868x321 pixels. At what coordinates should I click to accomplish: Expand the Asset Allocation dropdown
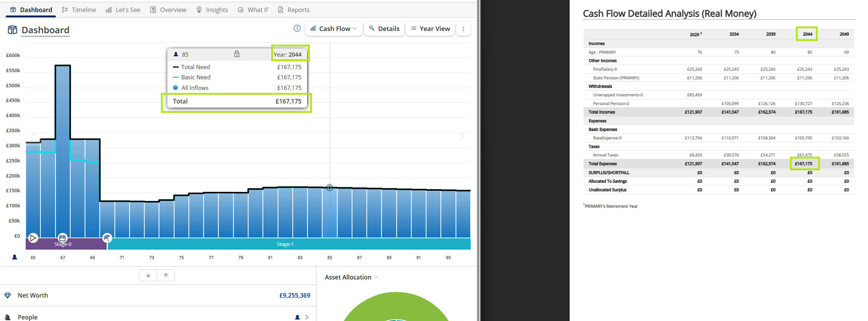point(351,277)
